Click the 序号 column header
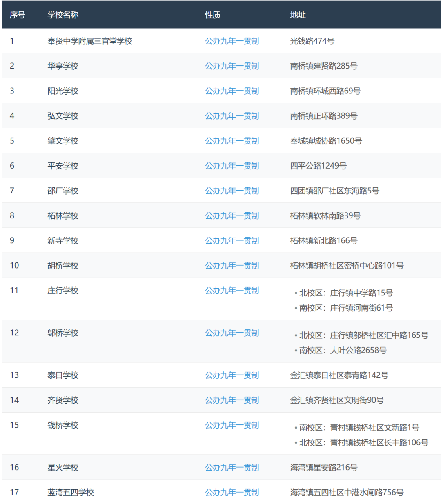The width and height of the screenshot is (441, 504). [18, 15]
